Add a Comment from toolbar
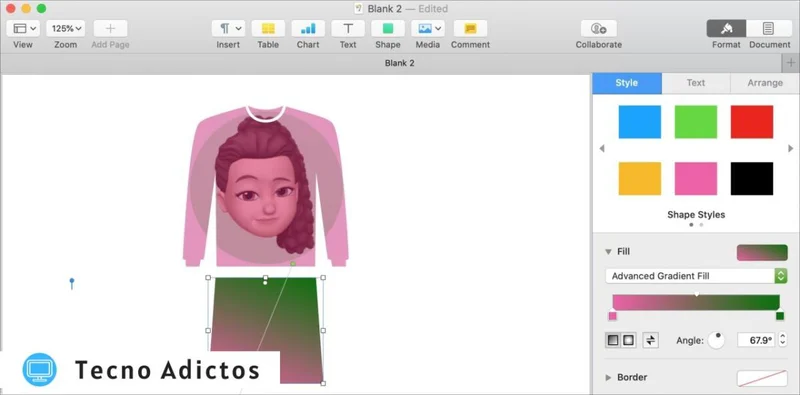Viewport: 800px width, 395px height. [470, 29]
